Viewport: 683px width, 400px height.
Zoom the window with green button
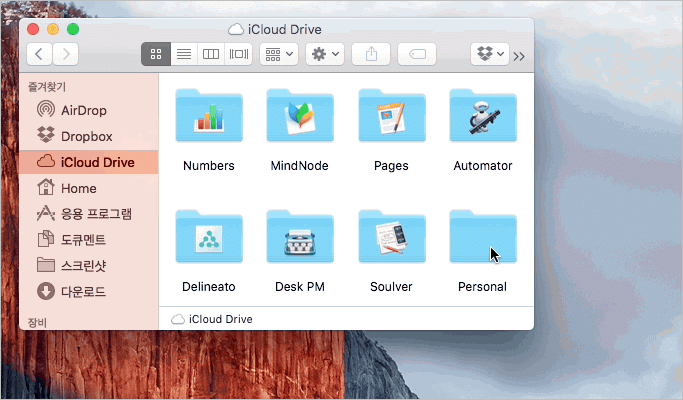tap(73, 29)
